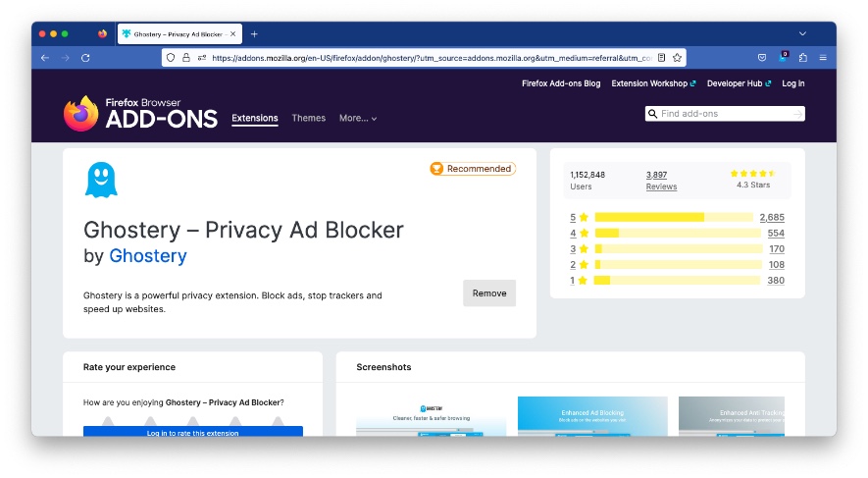Screen dimensions: 868x478
Task: Select the Ghostery – Privacy Ad Blocker browser tab
Action: click(179, 33)
